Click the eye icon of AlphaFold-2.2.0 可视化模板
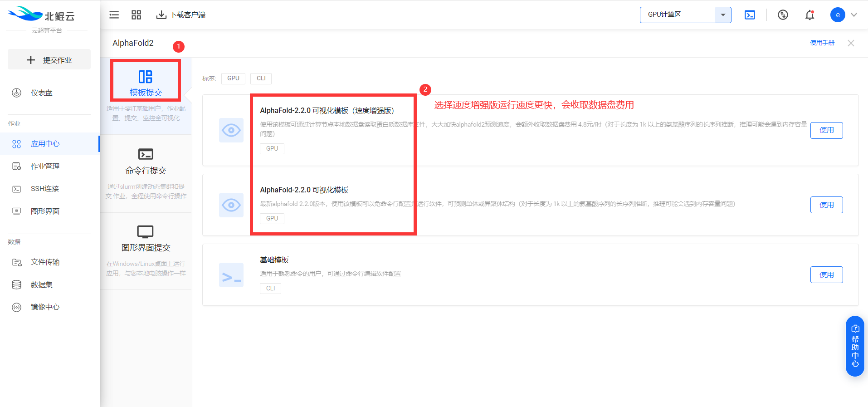The height and width of the screenshot is (407, 868). click(231, 205)
